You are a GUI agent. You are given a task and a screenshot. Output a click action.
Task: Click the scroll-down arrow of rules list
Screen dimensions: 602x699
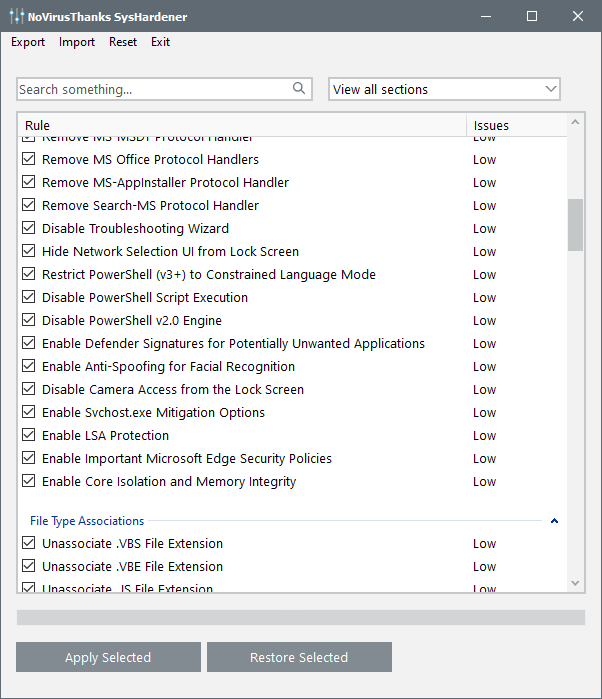(x=575, y=582)
